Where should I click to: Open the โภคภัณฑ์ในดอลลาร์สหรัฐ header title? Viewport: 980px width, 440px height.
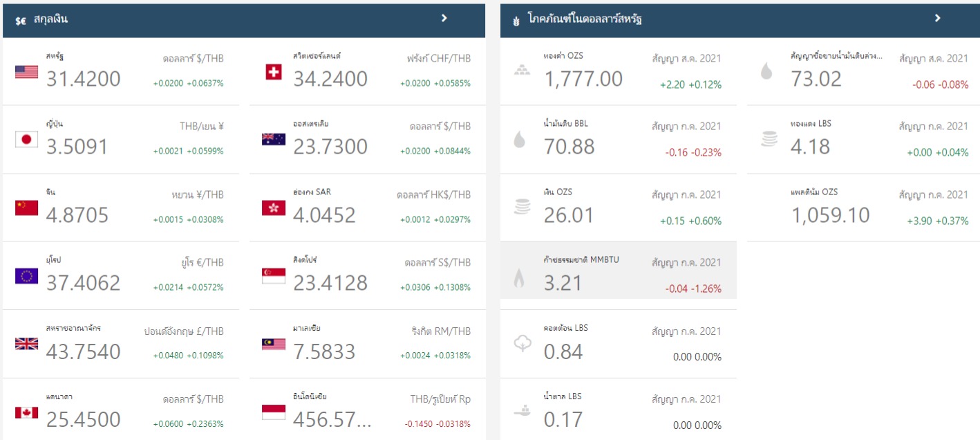(x=585, y=20)
